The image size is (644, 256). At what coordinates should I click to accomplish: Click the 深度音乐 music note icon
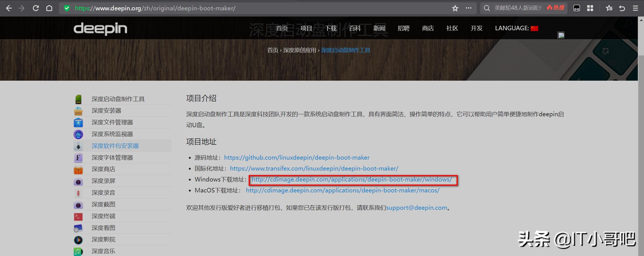[78, 251]
